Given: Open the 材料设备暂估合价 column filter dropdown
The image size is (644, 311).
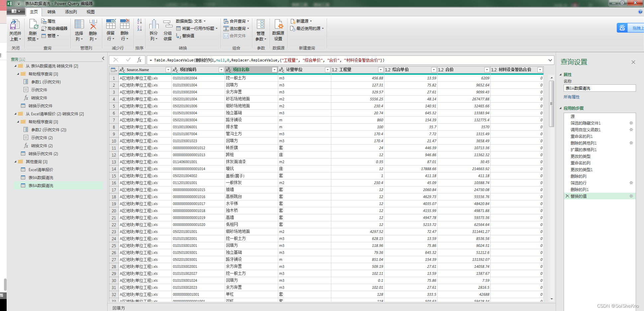Looking at the screenshot, I should [x=540, y=70].
